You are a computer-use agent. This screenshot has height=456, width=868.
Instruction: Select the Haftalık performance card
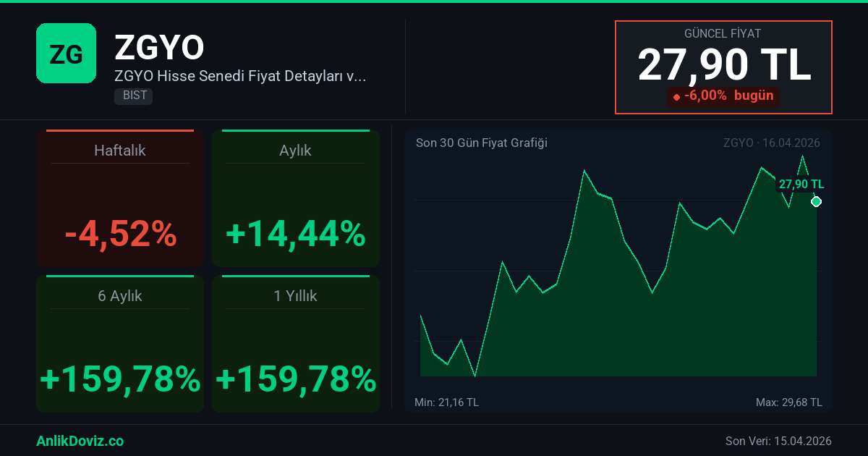tap(120, 198)
